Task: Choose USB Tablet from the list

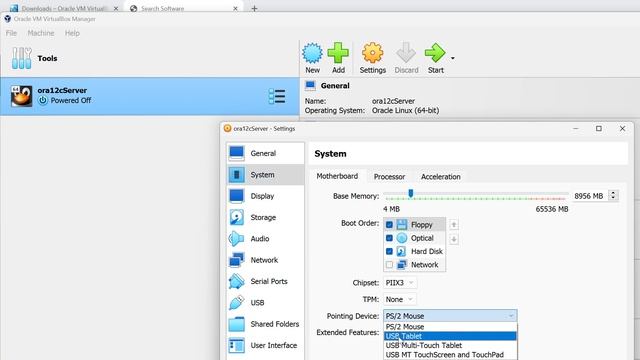Action: tap(450, 336)
